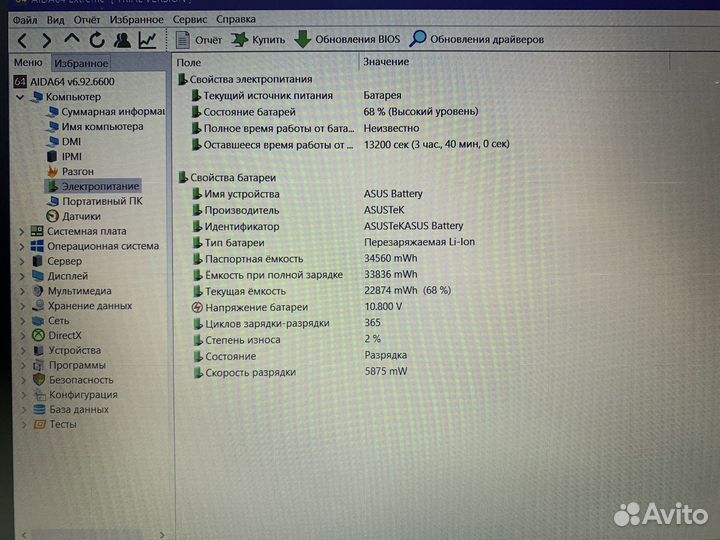
Task: Click the Тесты tree icon
Action: click(40, 424)
